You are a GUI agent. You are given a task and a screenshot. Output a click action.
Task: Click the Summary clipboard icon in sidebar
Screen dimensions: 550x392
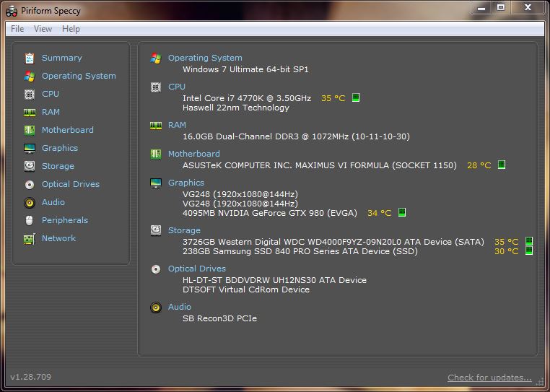tap(30, 58)
